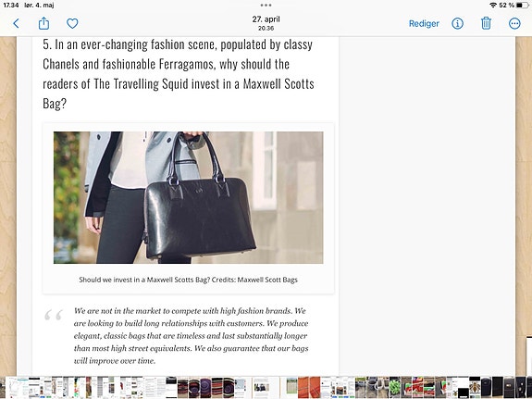Tap the Rediger edit button
Screen dimensions: 532x399
424,23
